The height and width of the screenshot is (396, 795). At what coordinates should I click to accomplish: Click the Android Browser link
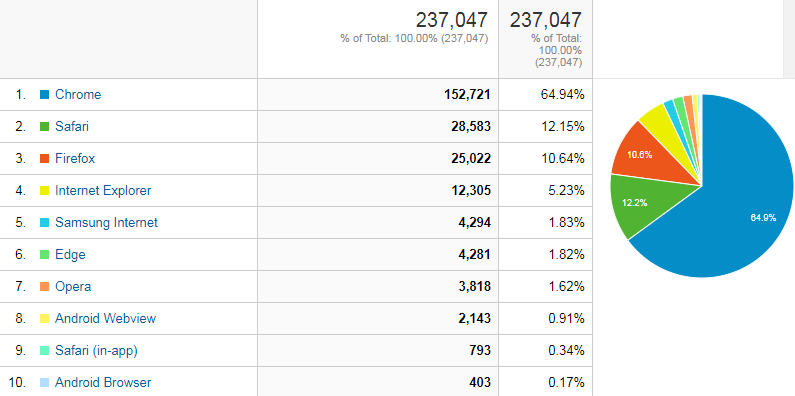coord(103,382)
